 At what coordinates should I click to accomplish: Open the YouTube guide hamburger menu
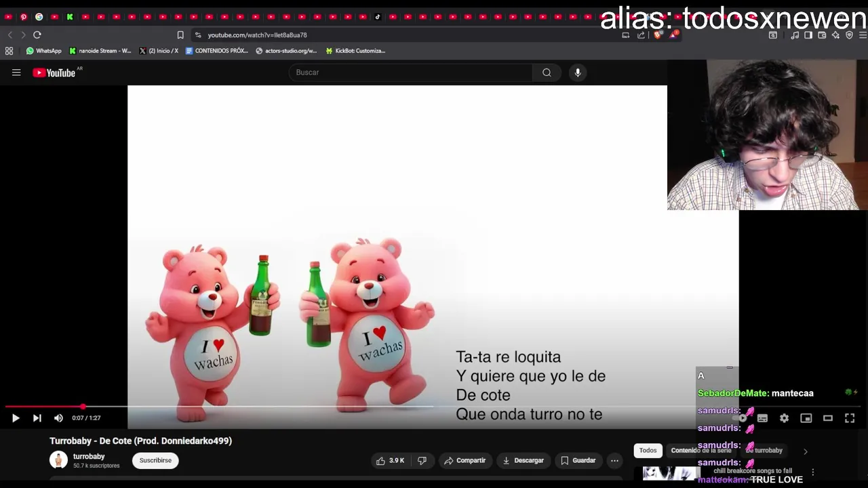tap(16, 73)
